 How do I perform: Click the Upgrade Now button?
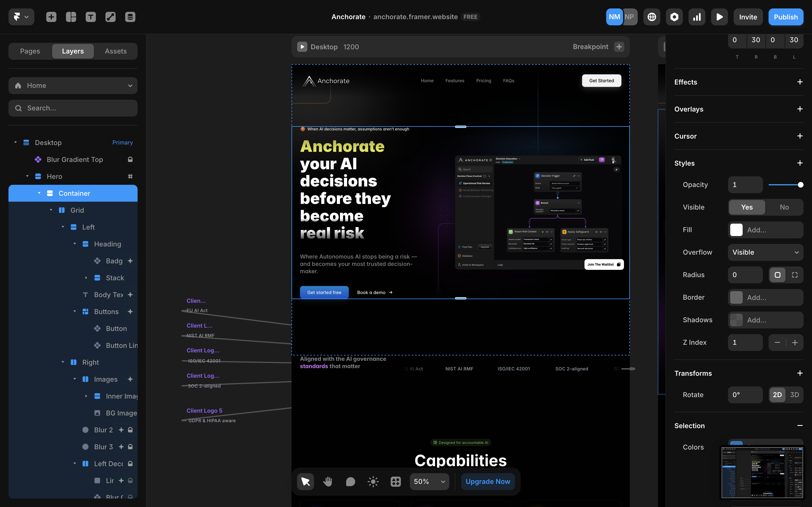(x=488, y=482)
